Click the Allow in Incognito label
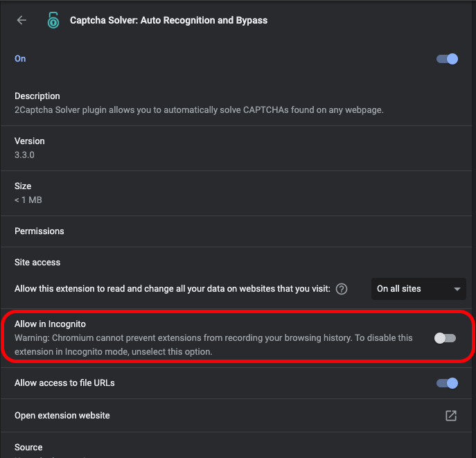The width and height of the screenshot is (476, 458). coord(50,324)
